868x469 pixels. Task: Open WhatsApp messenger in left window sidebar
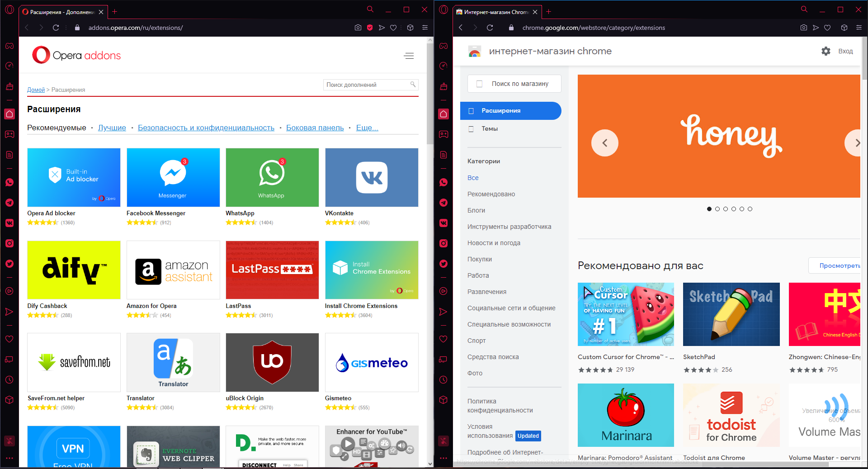[9, 182]
